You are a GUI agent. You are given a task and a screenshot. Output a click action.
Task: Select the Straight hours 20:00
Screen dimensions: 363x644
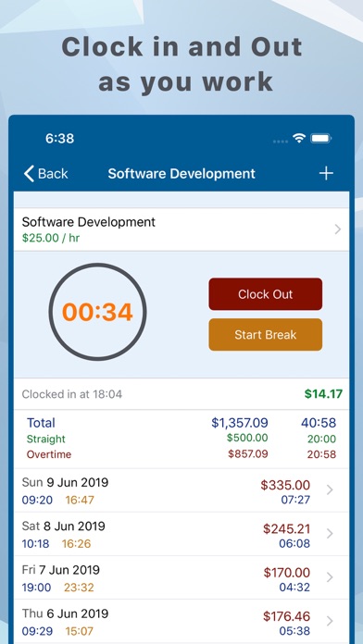point(321,440)
